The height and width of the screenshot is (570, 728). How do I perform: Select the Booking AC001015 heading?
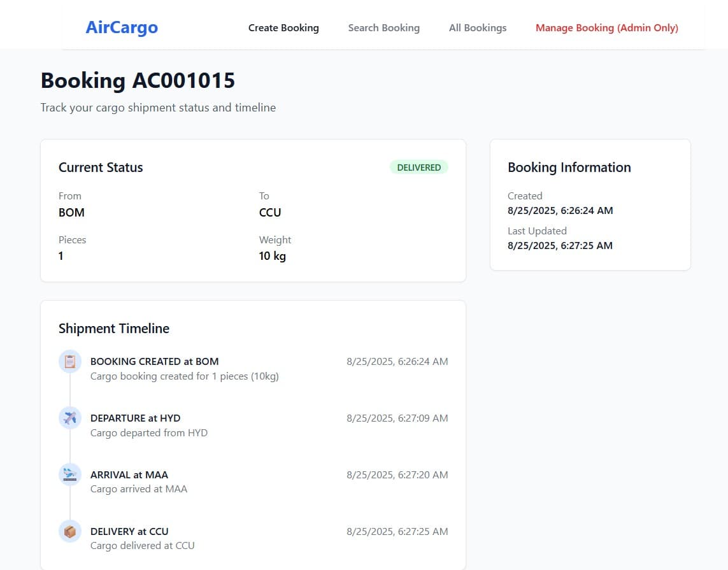coord(138,80)
